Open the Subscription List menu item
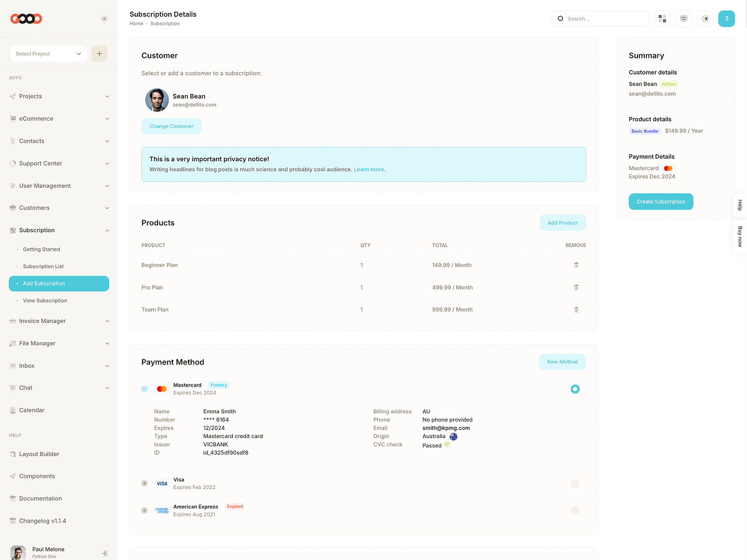747x560 pixels. coord(44,266)
